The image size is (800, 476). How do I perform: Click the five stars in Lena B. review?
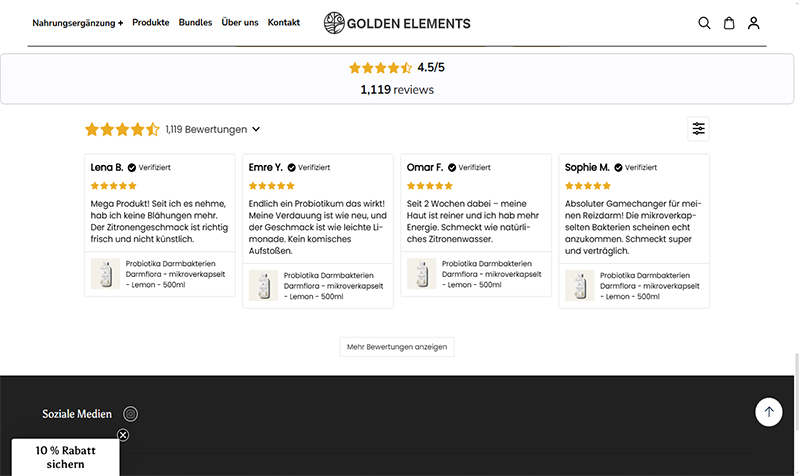(x=113, y=186)
